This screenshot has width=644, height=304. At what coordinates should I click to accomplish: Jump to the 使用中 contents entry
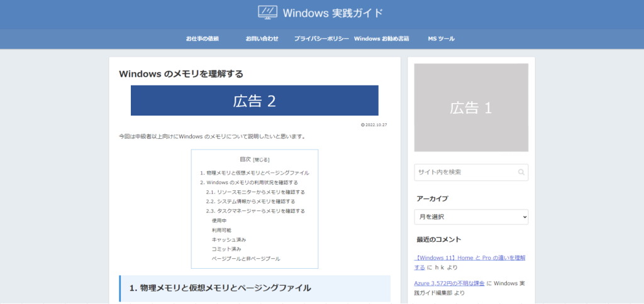(219, 220)
